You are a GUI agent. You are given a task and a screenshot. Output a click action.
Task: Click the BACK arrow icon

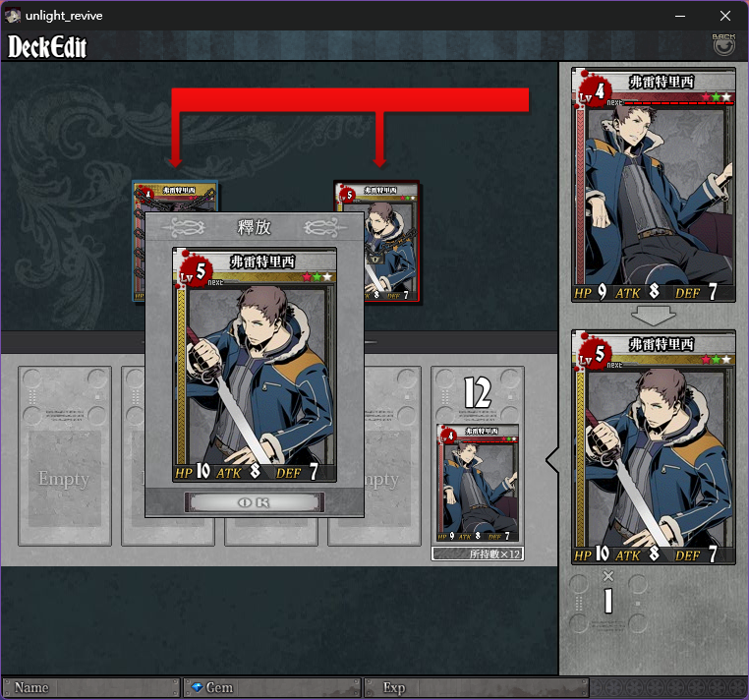[x=723, y=45]
